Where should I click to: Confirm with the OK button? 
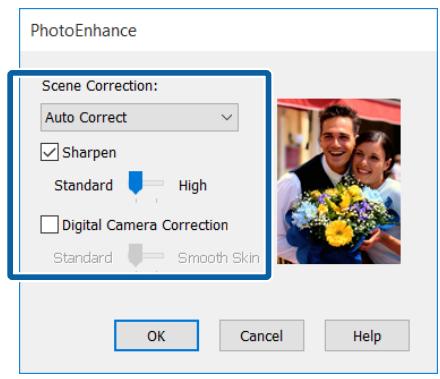(x=156, y=336)
